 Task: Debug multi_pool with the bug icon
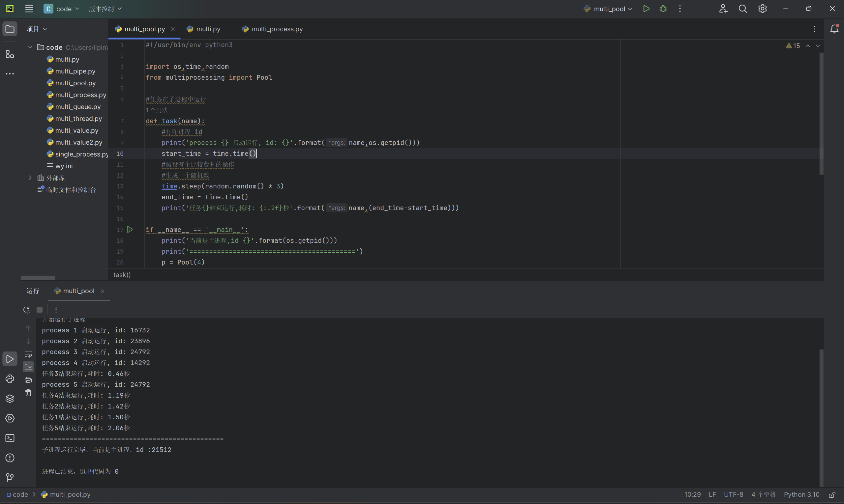[x=663, y=9]
